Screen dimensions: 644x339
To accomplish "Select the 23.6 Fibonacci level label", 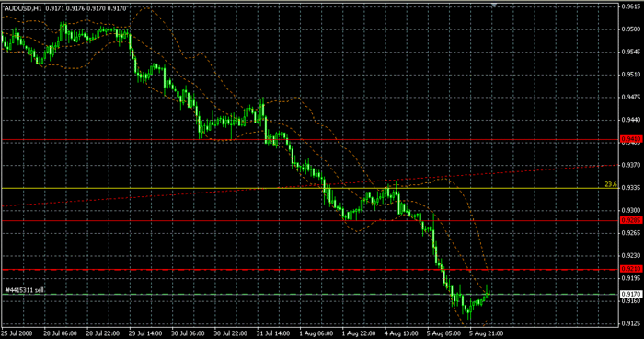I will pyautogui.click(x=611, y=185).
